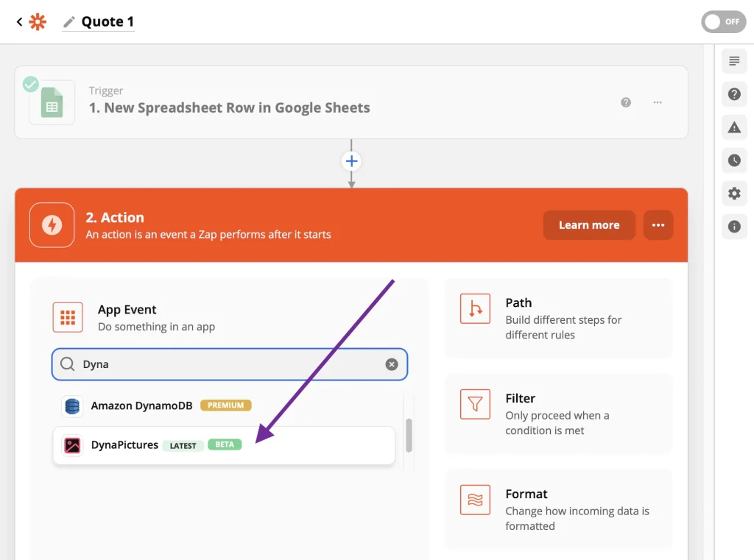Image resolution: width=754 pixels, height=560 pixels.
Task: Open the Action step three-dot menu
Action: pos(658,225)
